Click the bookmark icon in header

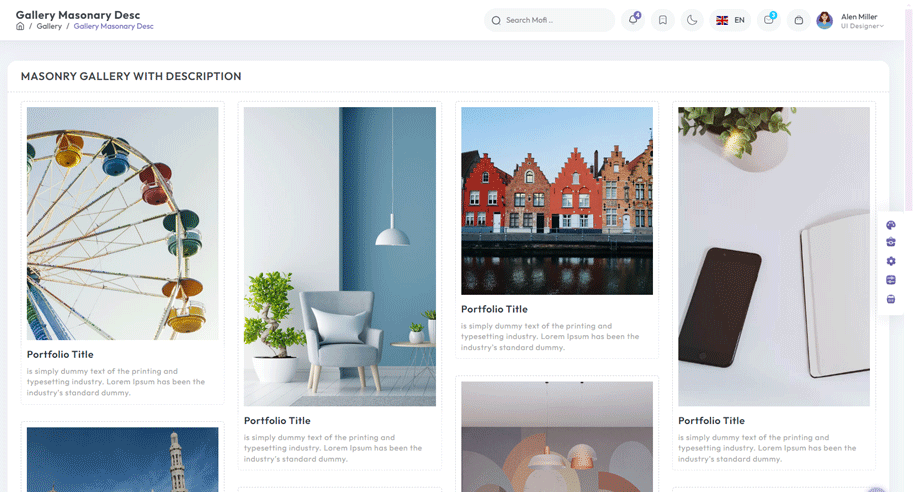(x=662, y=20)
